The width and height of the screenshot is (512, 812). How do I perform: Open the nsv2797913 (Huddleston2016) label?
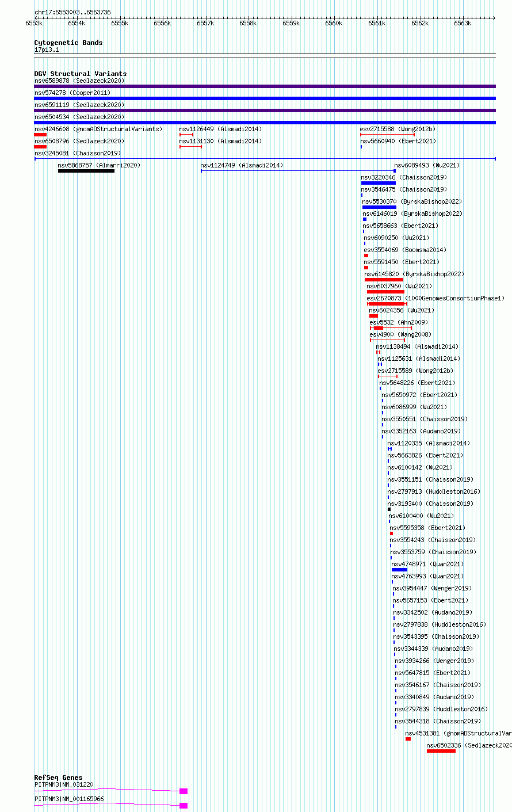pos(434,491)
